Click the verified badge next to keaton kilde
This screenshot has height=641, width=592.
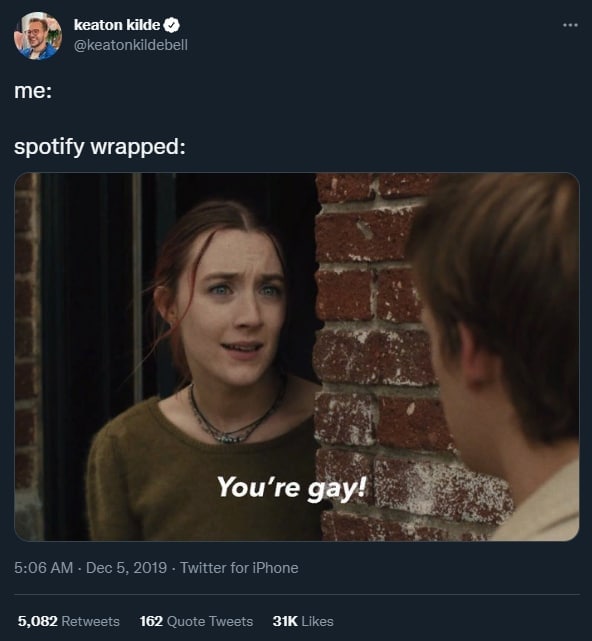pos(172,25)
